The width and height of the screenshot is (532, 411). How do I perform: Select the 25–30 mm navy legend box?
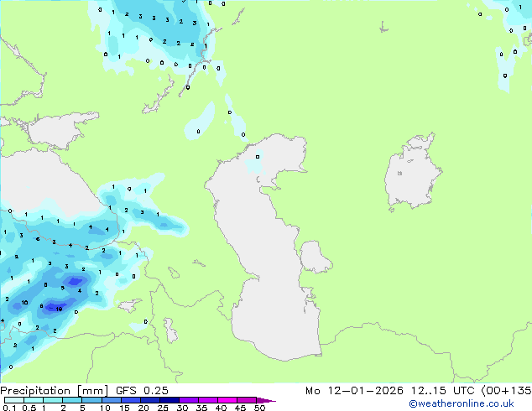coord(170,400)
